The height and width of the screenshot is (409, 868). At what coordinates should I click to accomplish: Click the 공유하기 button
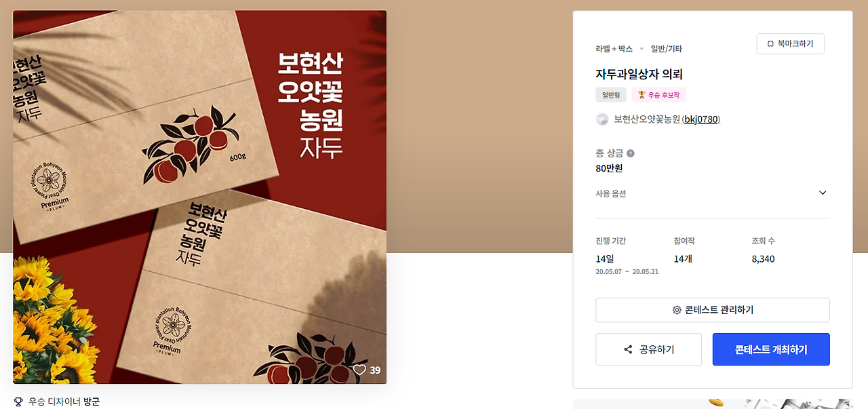[649, 349]
